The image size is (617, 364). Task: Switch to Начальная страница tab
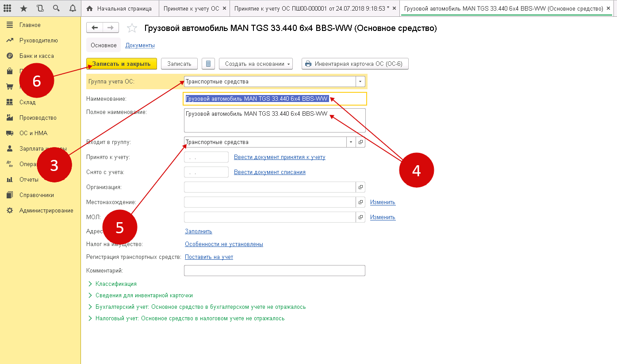coord(120,8)
